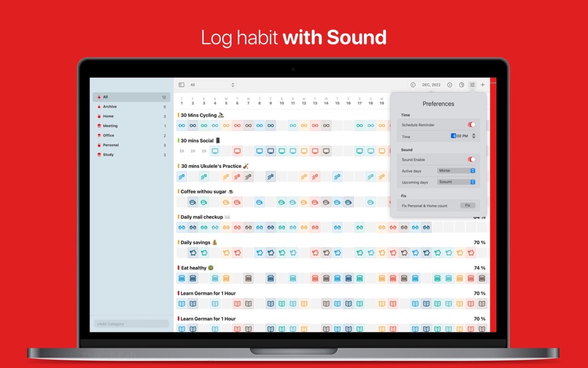Adjust the reminder Time stepper to change hour

click(474, 136)
